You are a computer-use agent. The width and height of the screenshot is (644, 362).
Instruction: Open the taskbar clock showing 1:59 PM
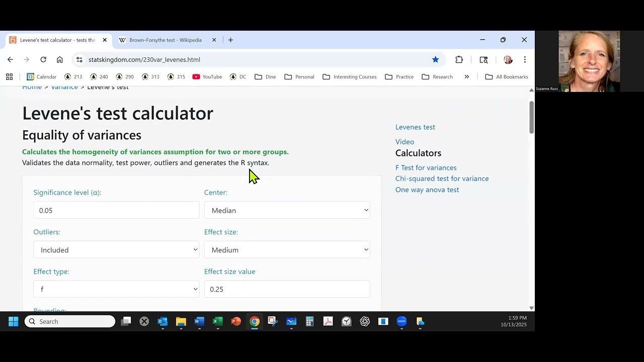point(514,321)
